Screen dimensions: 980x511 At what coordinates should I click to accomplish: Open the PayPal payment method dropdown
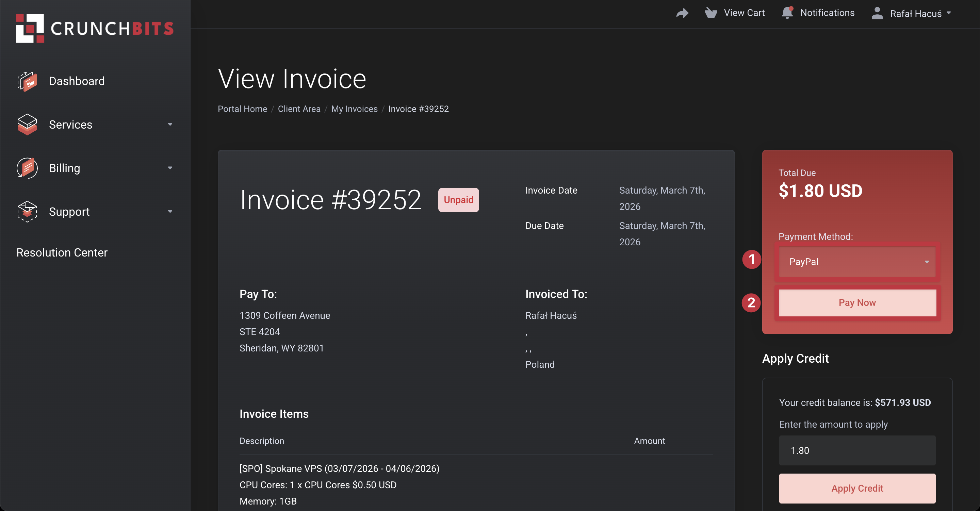pos(857,262)
